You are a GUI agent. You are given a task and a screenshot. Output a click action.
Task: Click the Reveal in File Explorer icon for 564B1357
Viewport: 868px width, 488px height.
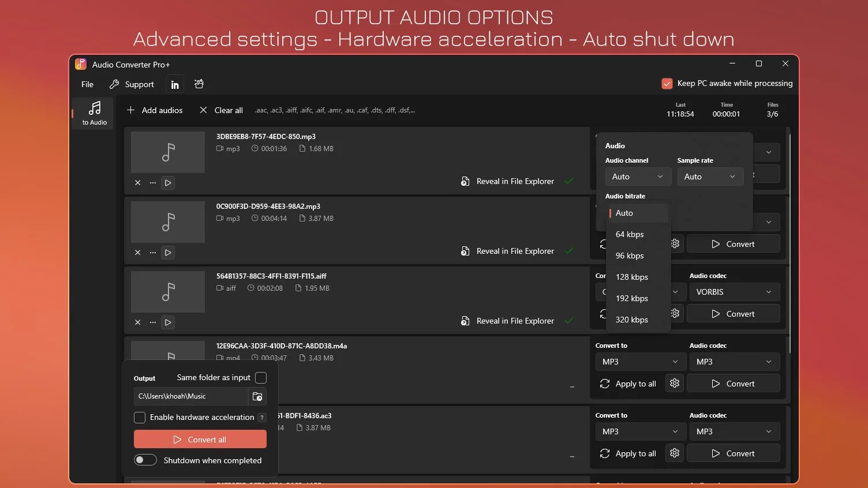[x=465, y=321]
